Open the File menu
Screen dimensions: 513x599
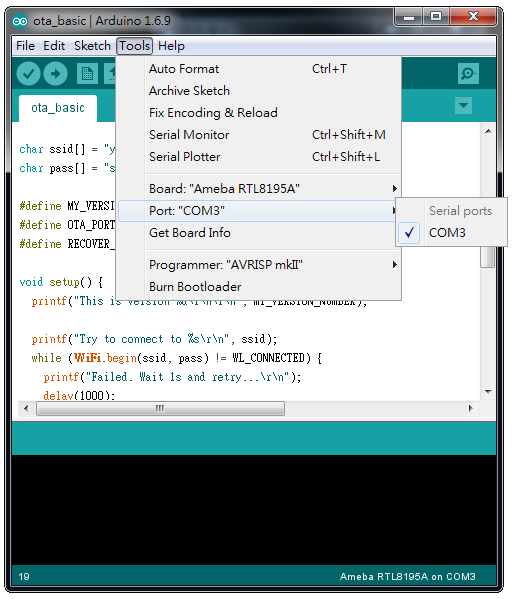[25, 46]
